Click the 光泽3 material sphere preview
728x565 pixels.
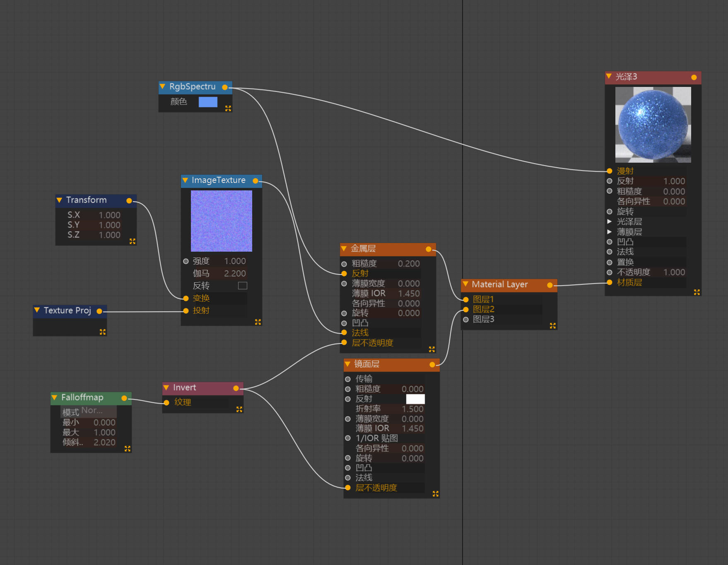coord(653,125)
